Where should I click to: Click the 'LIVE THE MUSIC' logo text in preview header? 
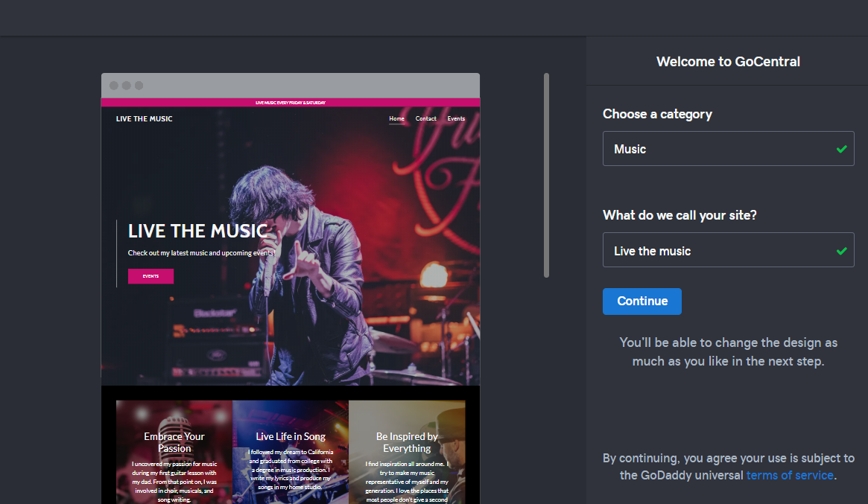[x=144, y=119]
